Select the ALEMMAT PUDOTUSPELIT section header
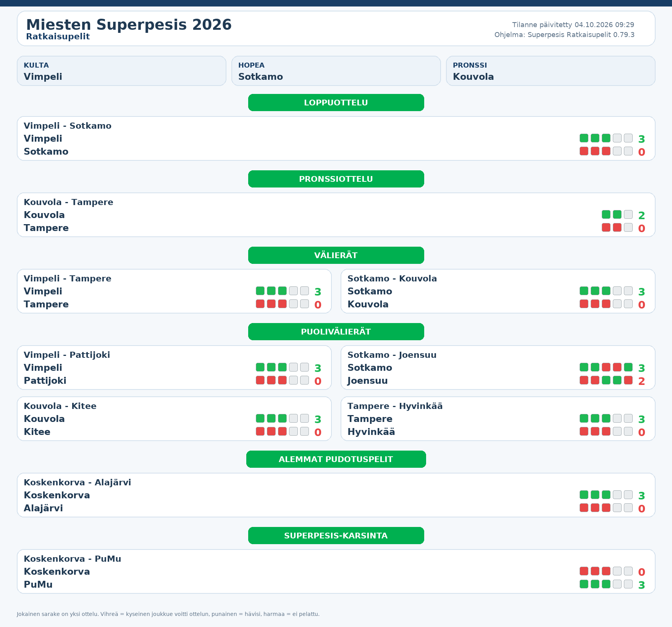This screenshot has width=672, height=627. click(336, 459)
